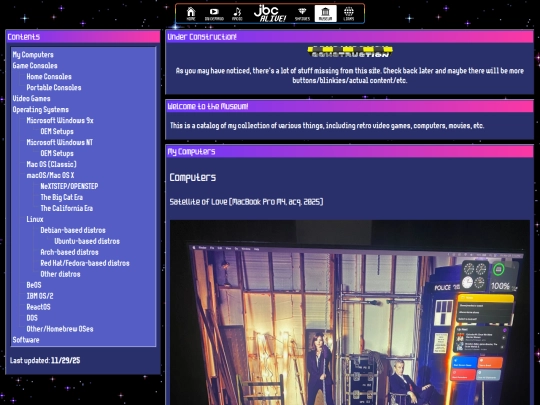The height and width of the screenshot is (405, 540).
Task: Open Microsoft Windows NT entry
Action: pyautogui.click(x=60, y=143)
